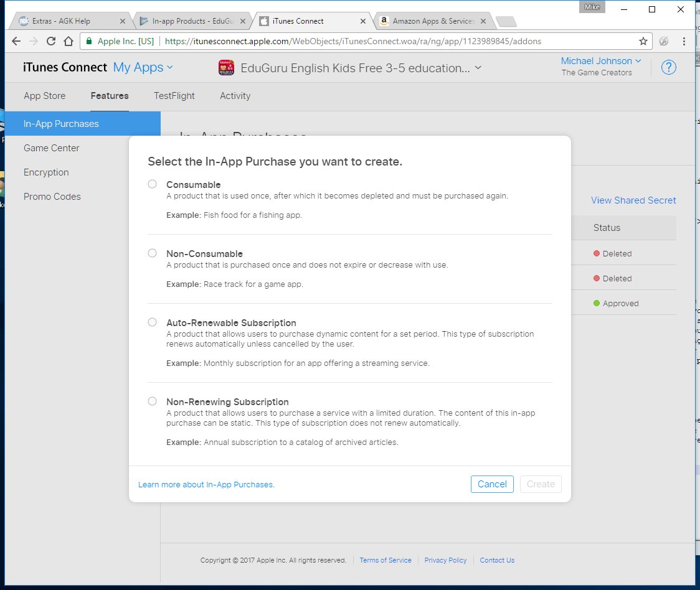Viewport: 700px width, 590px height.
Task: Expand the My Apps dropdown
Action: point(143,67)
